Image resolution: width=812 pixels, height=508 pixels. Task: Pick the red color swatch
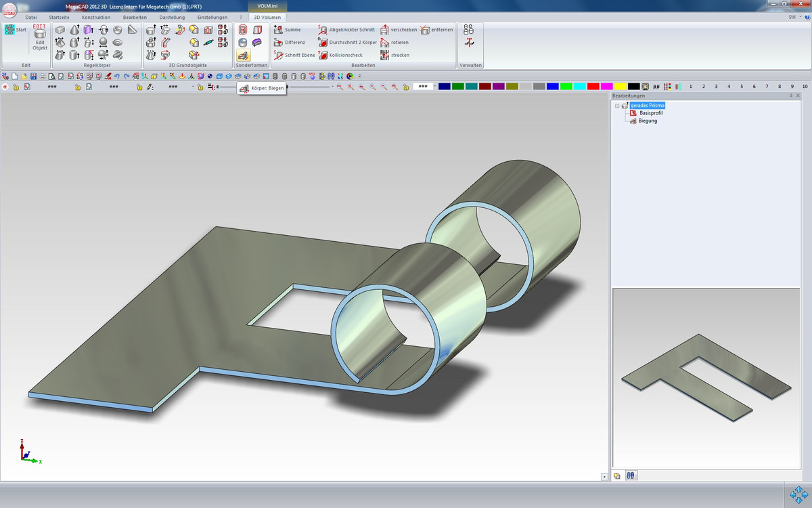click(x=593, y=87)
